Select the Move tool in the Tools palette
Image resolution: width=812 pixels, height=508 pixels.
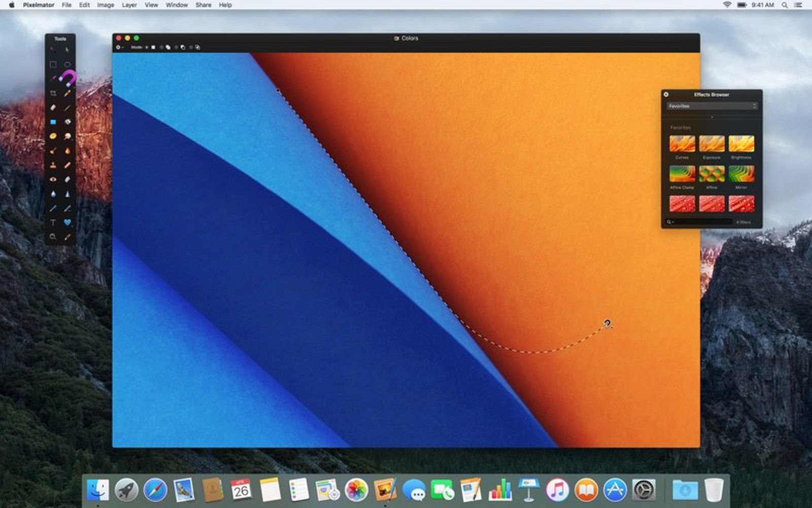[x=66, y=49]
